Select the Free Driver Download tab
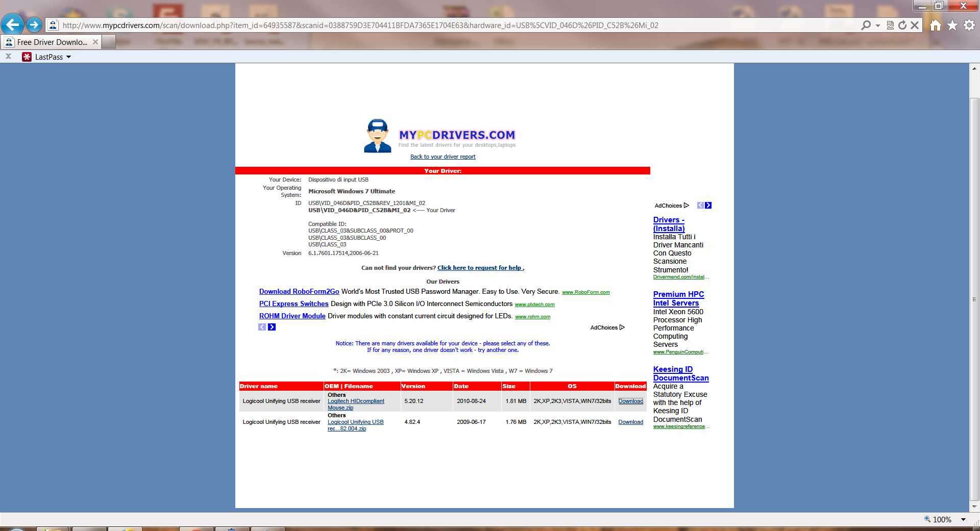The width and height of the screenshot is (980, 531). click(51, 42)
